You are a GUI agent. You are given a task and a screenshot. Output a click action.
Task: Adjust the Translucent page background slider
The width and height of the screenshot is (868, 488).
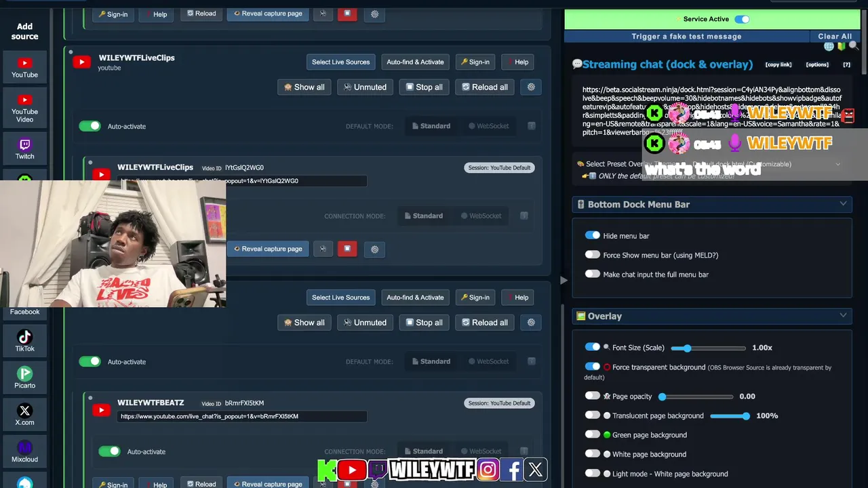coord(730,416)
